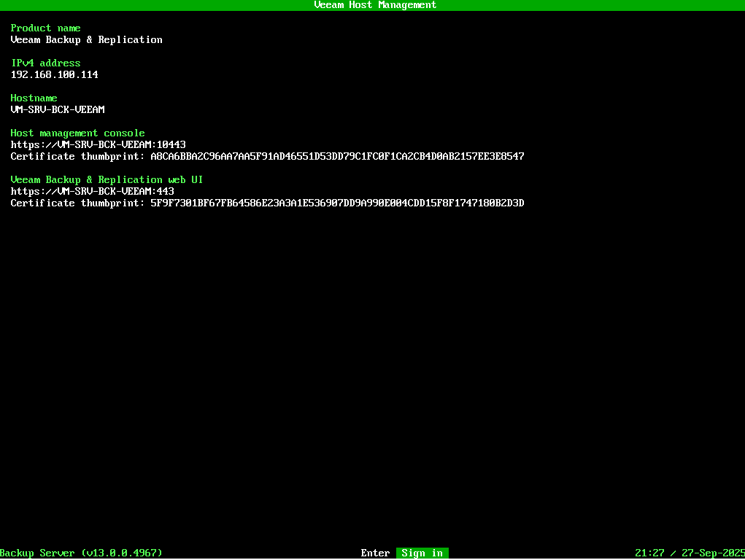This screenshot has height=560, width=745.
Task: Select the Veeam Backup & Replication web UI heading
Action: [x=107, y=180]
